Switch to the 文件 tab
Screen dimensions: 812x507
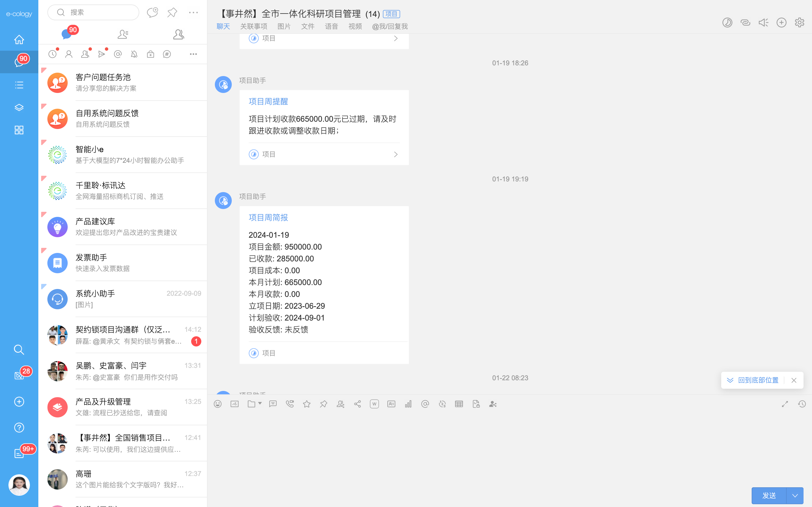308,26
